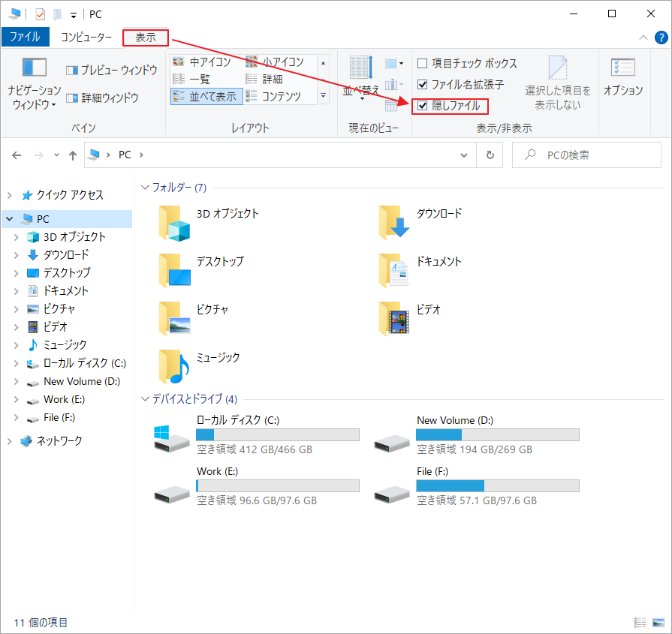Toggle the プレビュー ウィンドウ pane
The height and width of the screenshot is (634, 672).
(x=111, y=71)
